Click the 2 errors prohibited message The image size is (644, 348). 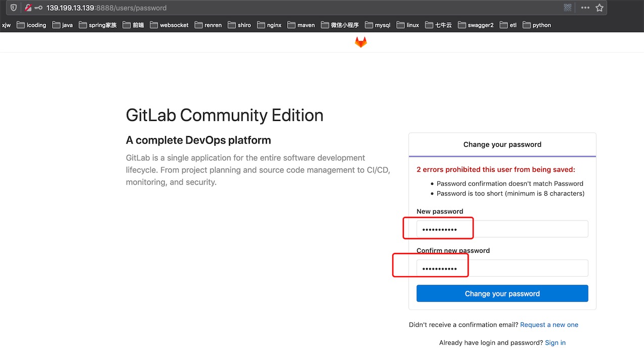(496, 169)
